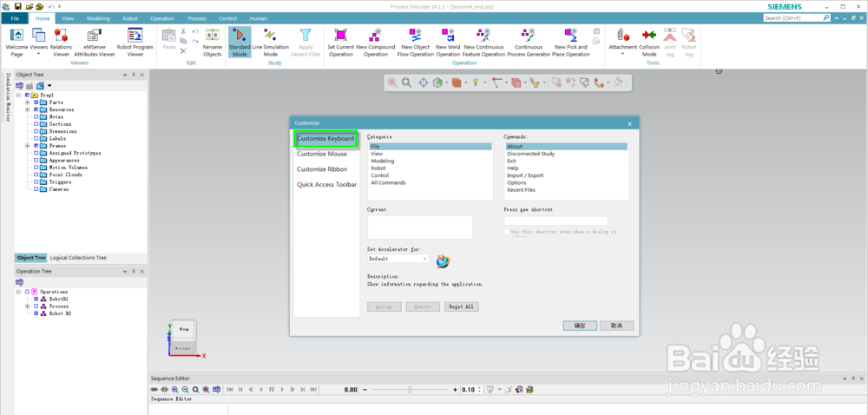Screen dimensions: 868x415
Task: Create a New Compound Operation
Action: 376,43
